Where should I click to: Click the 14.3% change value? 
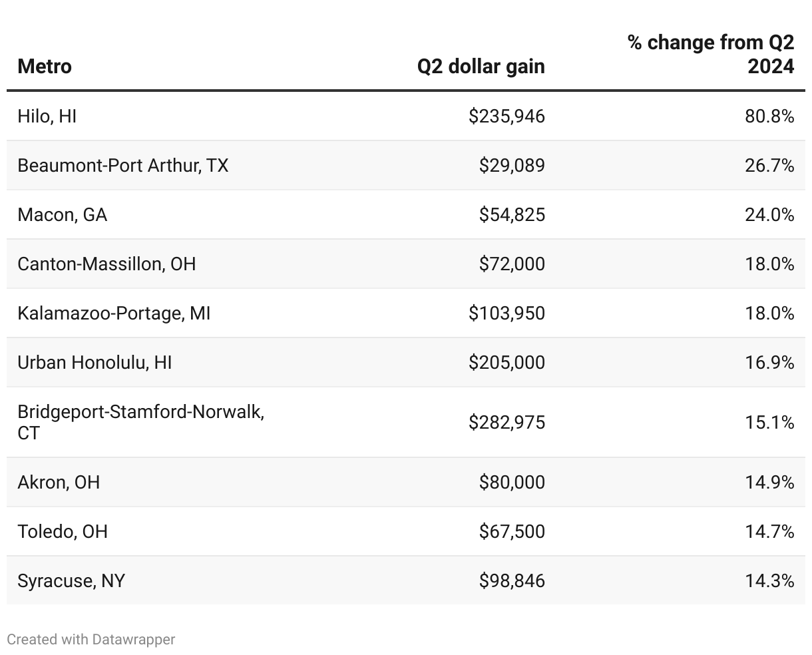coord(769,580)
